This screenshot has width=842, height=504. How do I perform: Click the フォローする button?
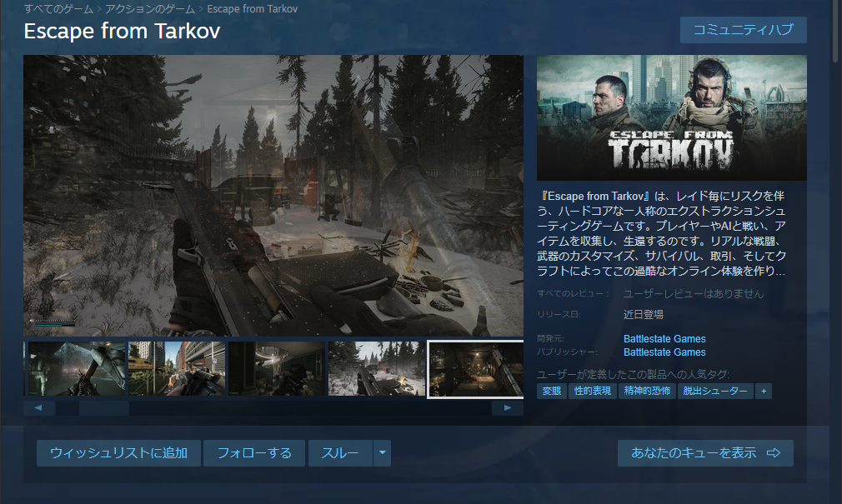point(254,453)
